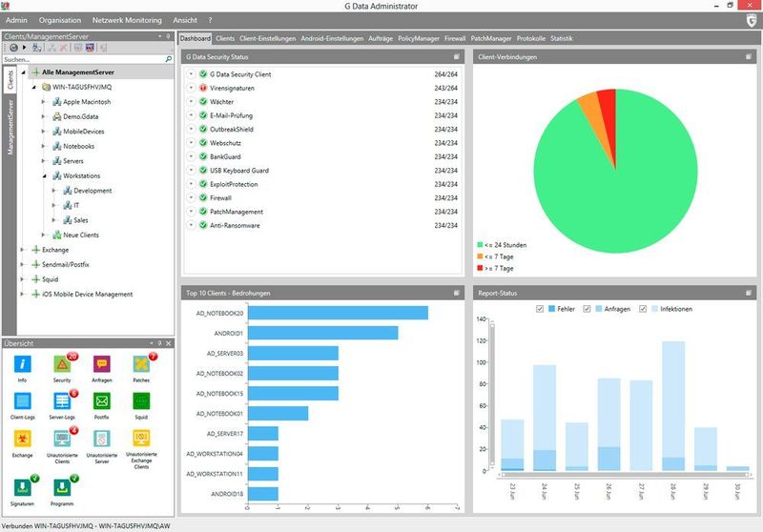Expand the Apple Macintosh group
The width and height of the screenshot is (763, 532).
(x=43, y=102)
